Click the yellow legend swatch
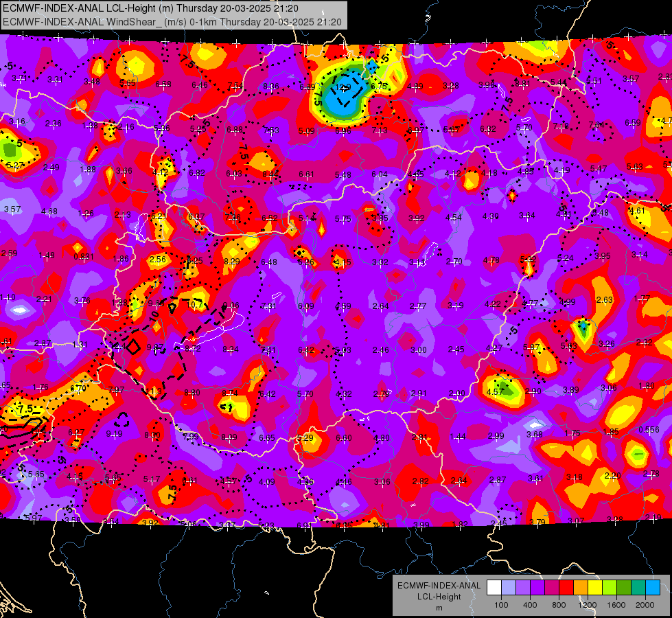 (595, 588)
